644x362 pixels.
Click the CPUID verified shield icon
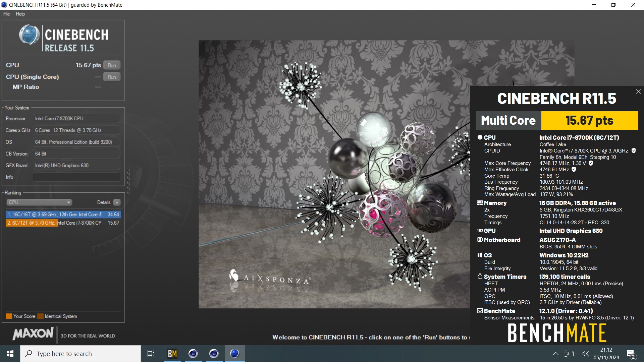pyautogui.click(x=634, y=151)
